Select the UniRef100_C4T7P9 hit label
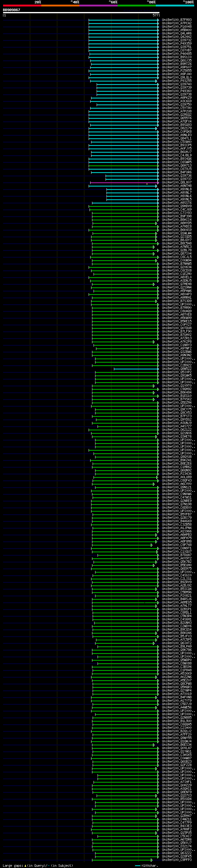This screenshot has height=868, width=197. point(177,822)
